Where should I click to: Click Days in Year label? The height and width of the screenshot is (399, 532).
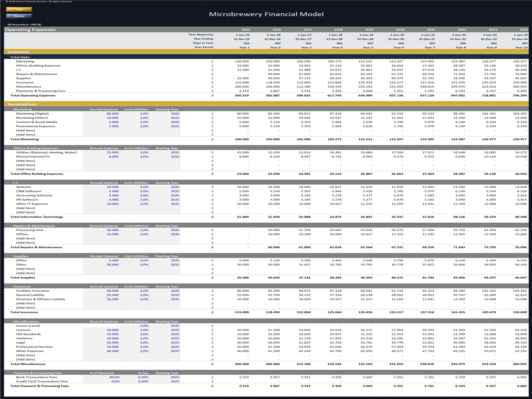click(x=203, y=43)
